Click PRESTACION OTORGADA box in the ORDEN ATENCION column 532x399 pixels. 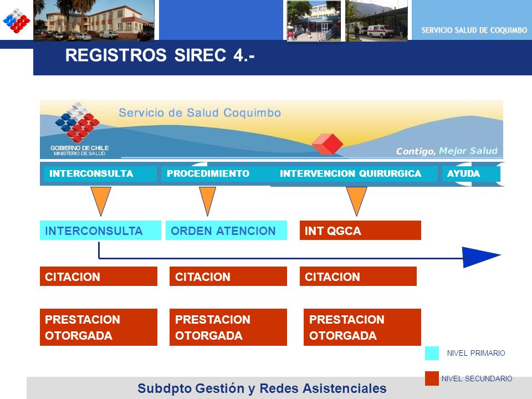[228, 327]
